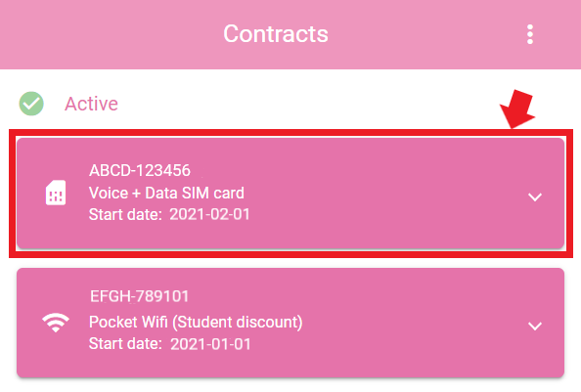Click the Active section label

click(x=92, y=104)
